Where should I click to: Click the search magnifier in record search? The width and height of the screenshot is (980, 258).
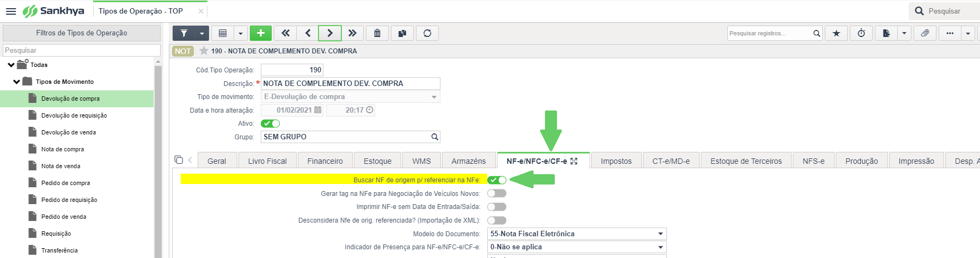coord(817,33)
